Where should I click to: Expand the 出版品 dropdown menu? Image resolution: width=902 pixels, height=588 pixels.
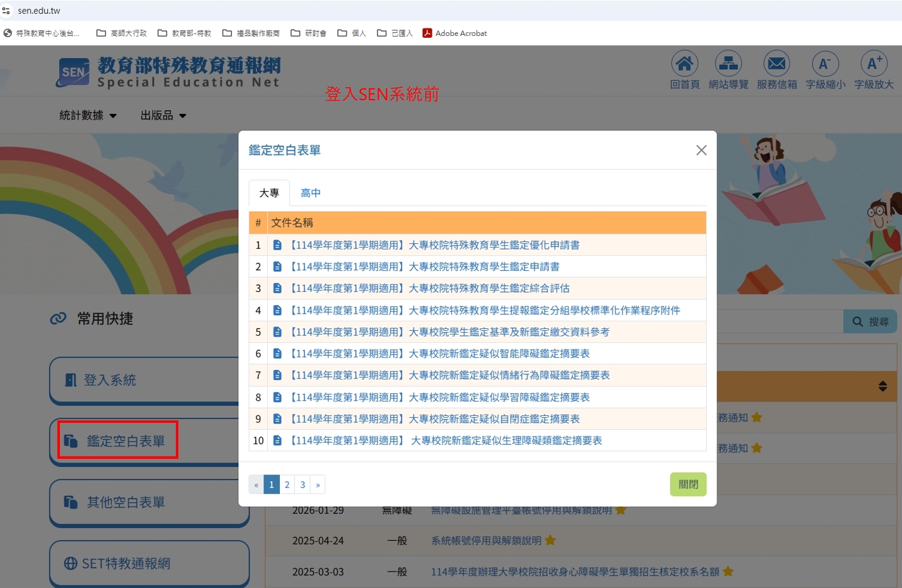[163, 115]
